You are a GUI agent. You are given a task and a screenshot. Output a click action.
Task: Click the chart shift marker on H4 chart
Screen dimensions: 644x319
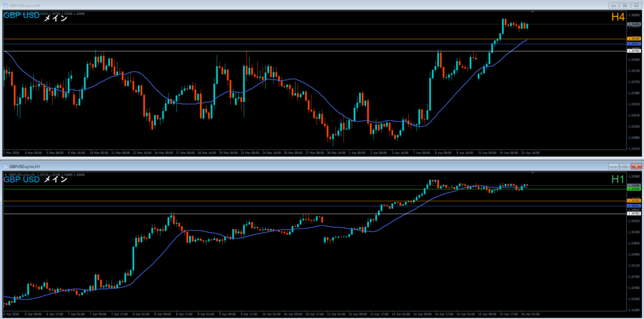pyautogui.click(x=533, y=12)
